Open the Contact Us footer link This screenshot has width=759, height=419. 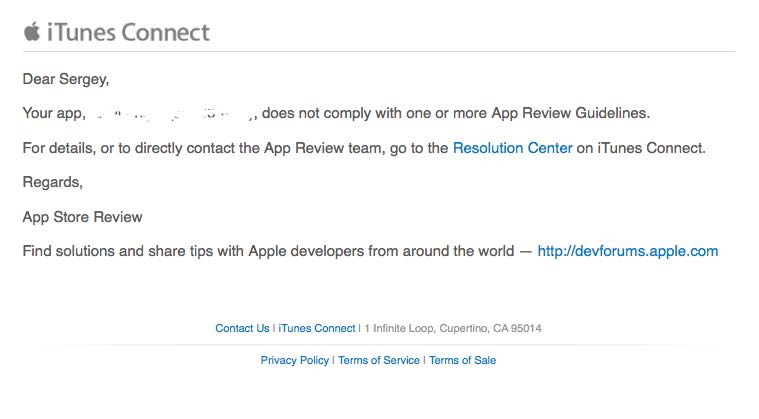pos(242,328)
